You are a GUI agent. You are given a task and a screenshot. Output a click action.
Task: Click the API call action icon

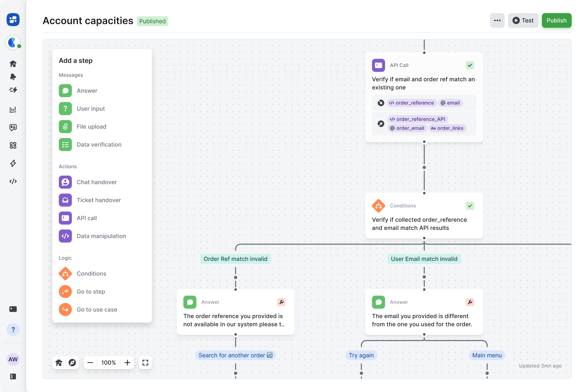point(66,218)
